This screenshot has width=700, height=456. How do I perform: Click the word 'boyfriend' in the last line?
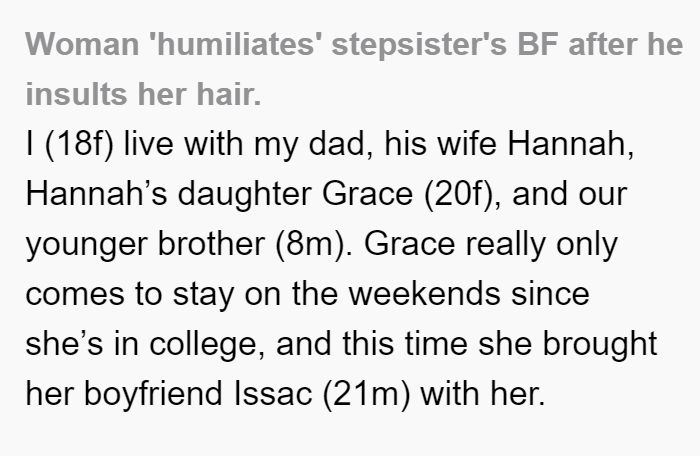point(153,395)
